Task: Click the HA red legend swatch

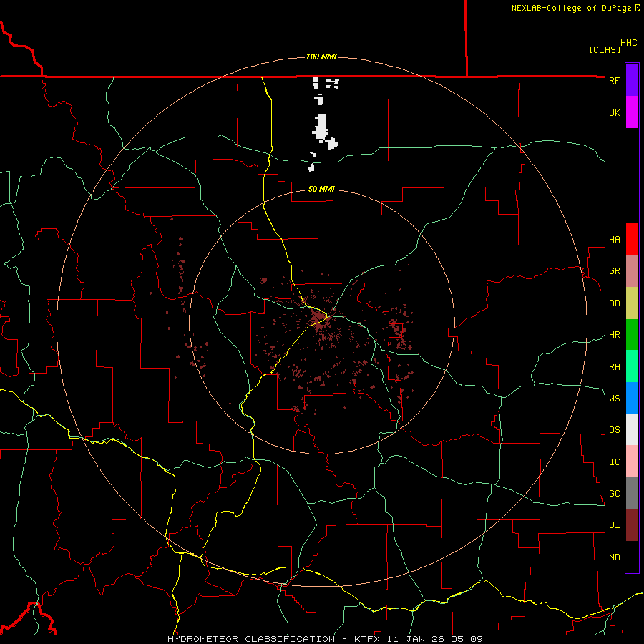Action: pyautogui.click(x=632, y=239)
